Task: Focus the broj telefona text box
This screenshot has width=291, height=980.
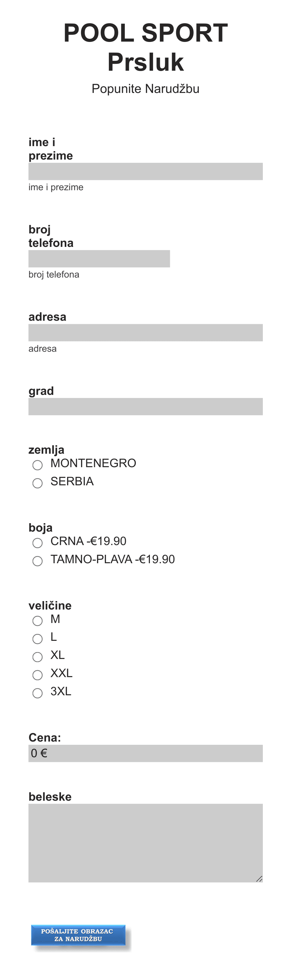Action: 99,259
